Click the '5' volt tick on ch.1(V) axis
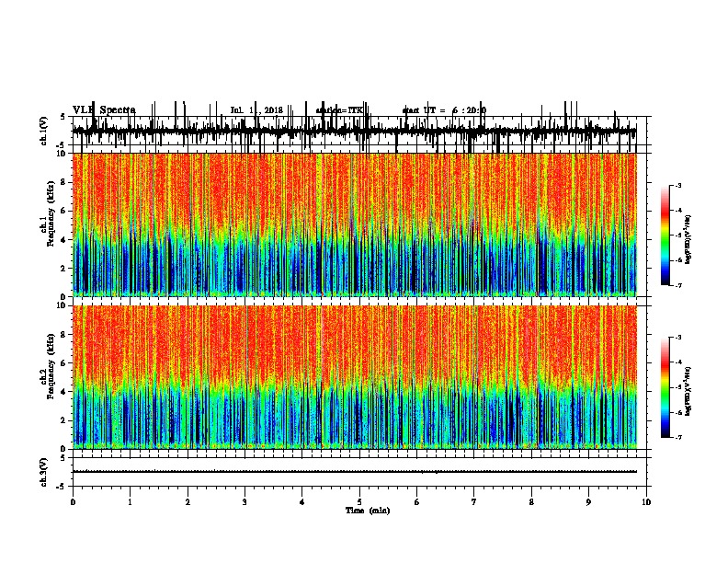Screen dimensions: 728x563 (63, 117)
